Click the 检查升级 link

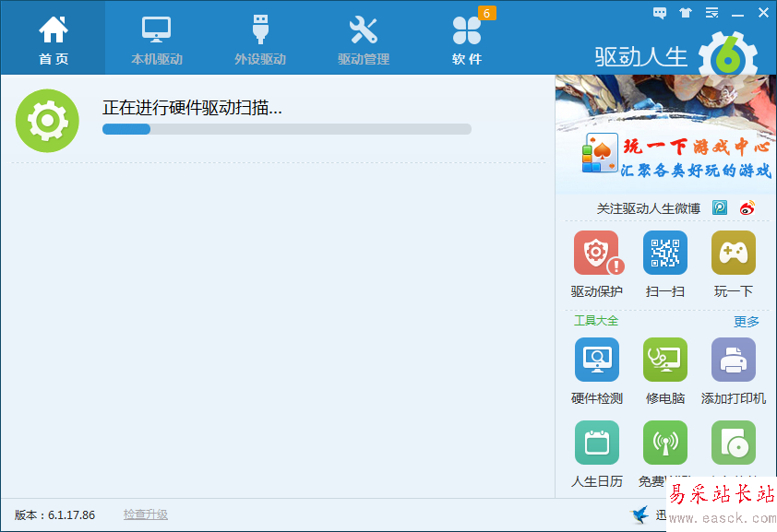pyautogui.click(x=146, y=514)
